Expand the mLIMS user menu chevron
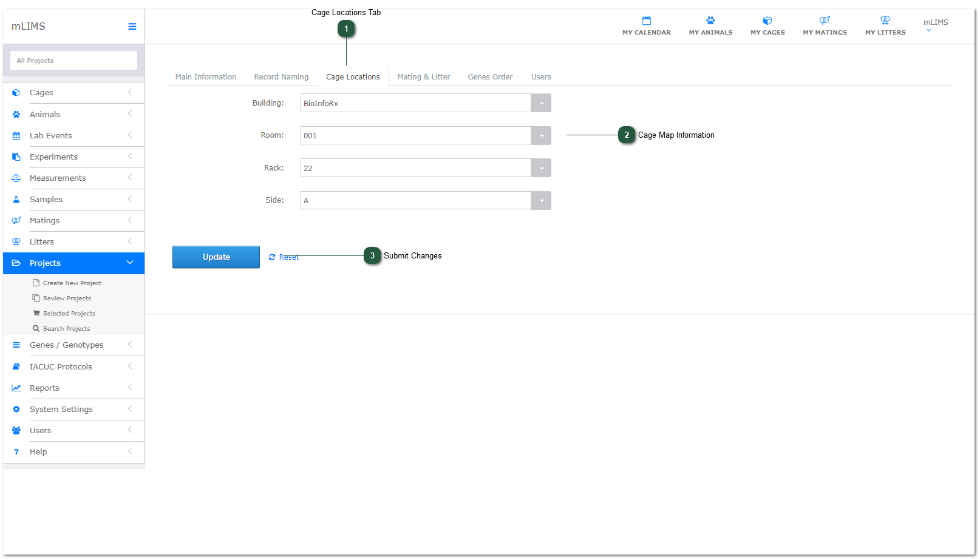 tap(928, 30)
